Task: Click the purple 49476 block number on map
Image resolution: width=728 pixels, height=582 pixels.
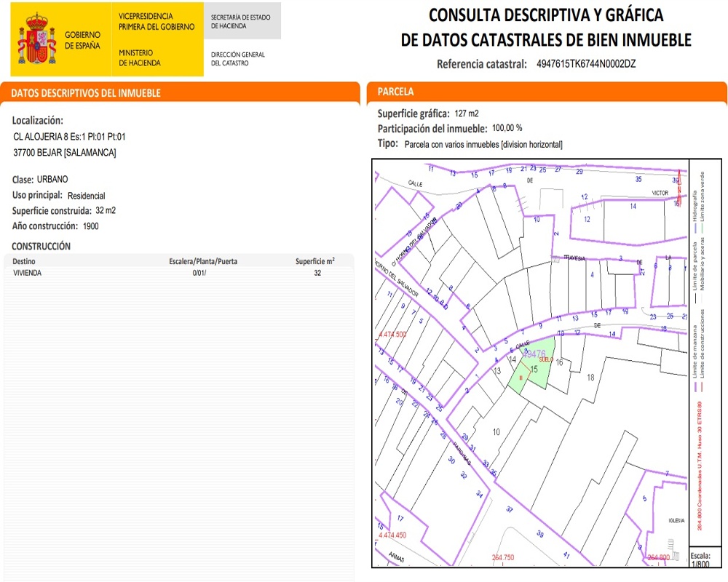Action: click(534, 354)
